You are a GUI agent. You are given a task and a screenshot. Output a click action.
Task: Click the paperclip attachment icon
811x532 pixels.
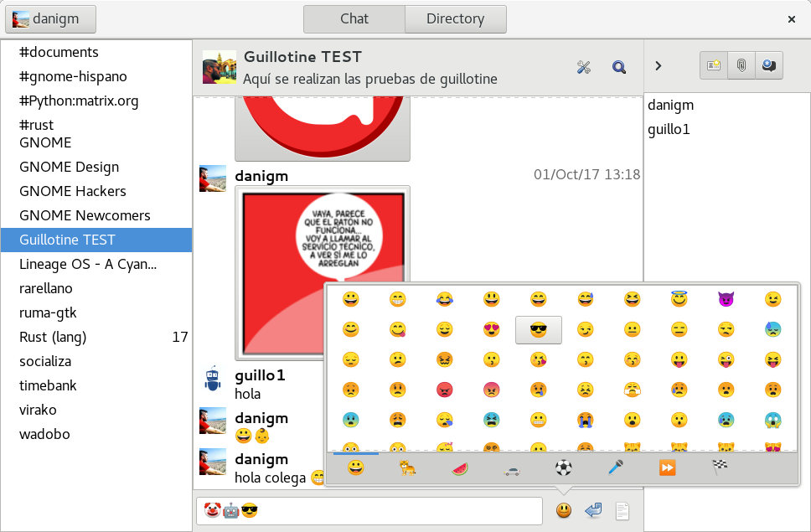741,65
